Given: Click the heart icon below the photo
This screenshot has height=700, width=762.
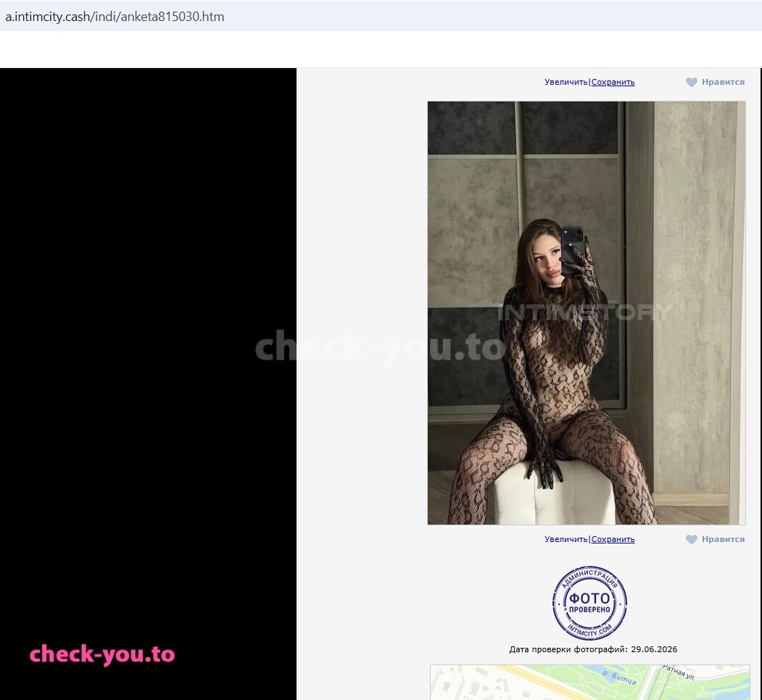Looking at the screenshot, I should (691, 539).
